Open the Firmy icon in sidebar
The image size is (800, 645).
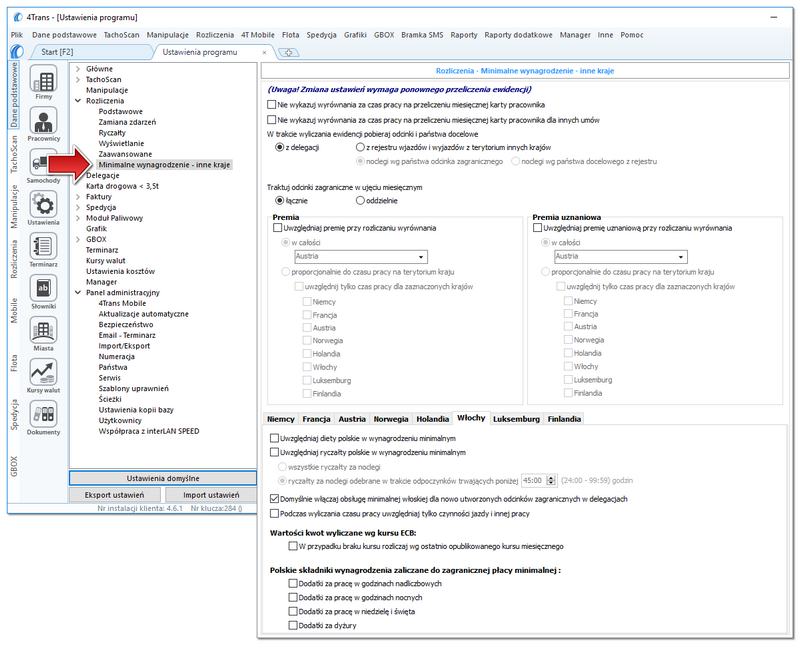click(x=43, y=80)
